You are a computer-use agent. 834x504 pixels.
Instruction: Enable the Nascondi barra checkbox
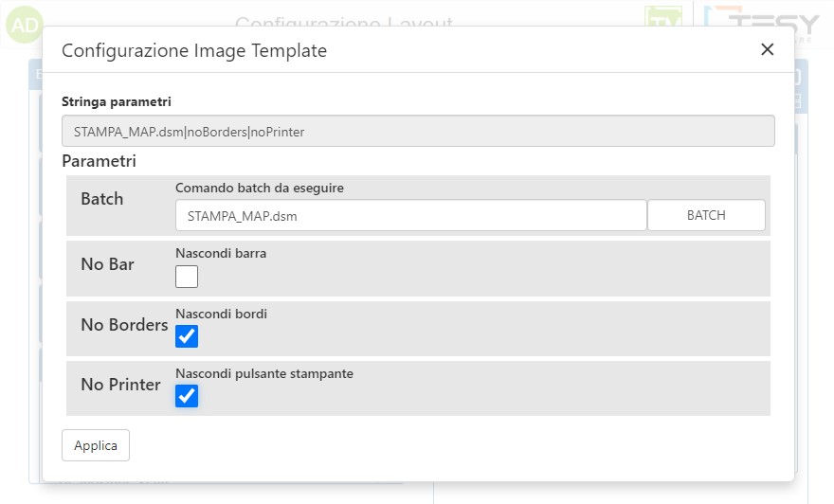coord(187,277)
